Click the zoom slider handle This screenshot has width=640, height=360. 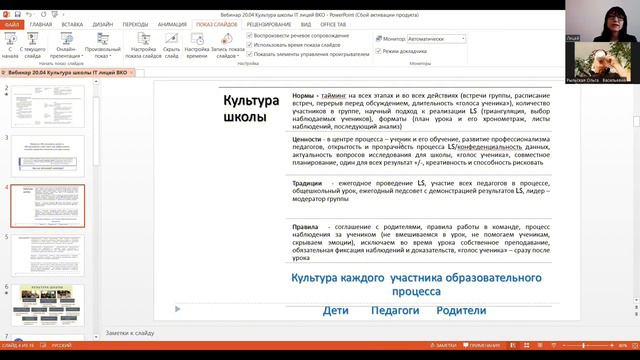click(584, 345)
